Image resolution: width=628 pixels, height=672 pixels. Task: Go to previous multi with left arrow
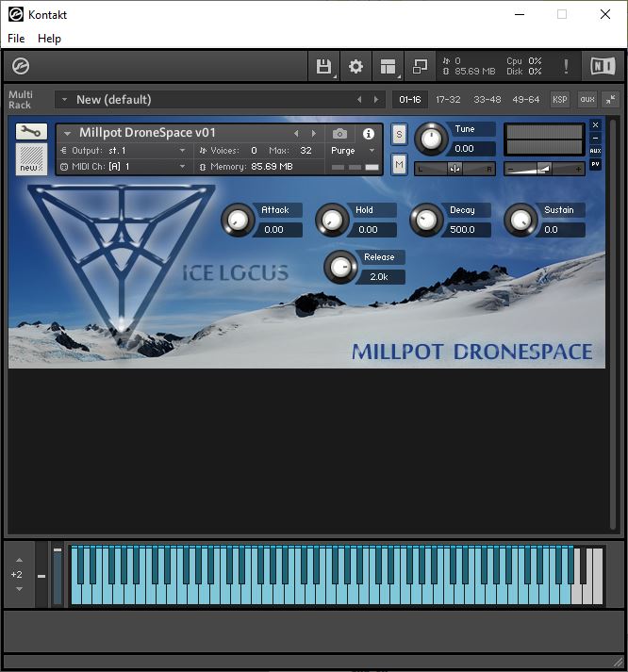tap(359, 99)
